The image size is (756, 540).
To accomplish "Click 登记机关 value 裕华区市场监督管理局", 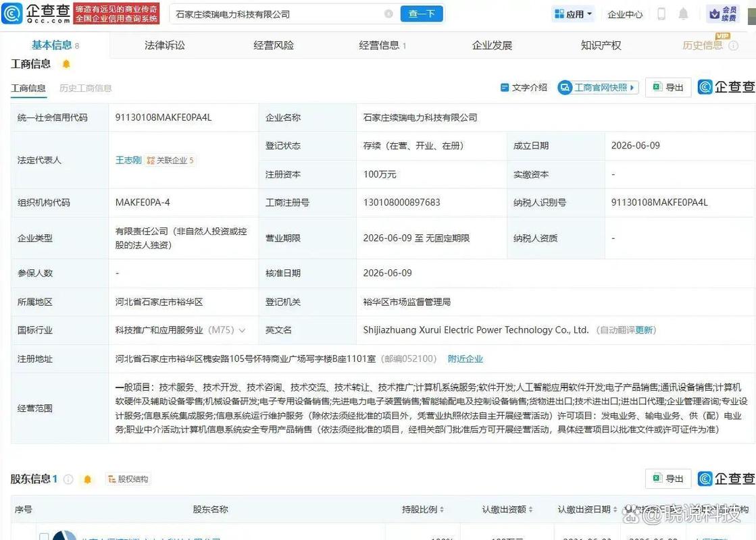I will (x=407, y=302).
